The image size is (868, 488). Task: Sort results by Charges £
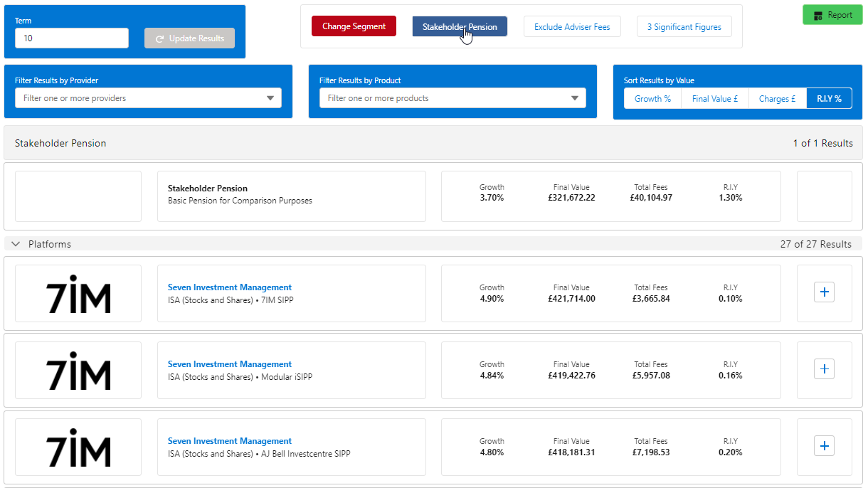coord(778,99)
